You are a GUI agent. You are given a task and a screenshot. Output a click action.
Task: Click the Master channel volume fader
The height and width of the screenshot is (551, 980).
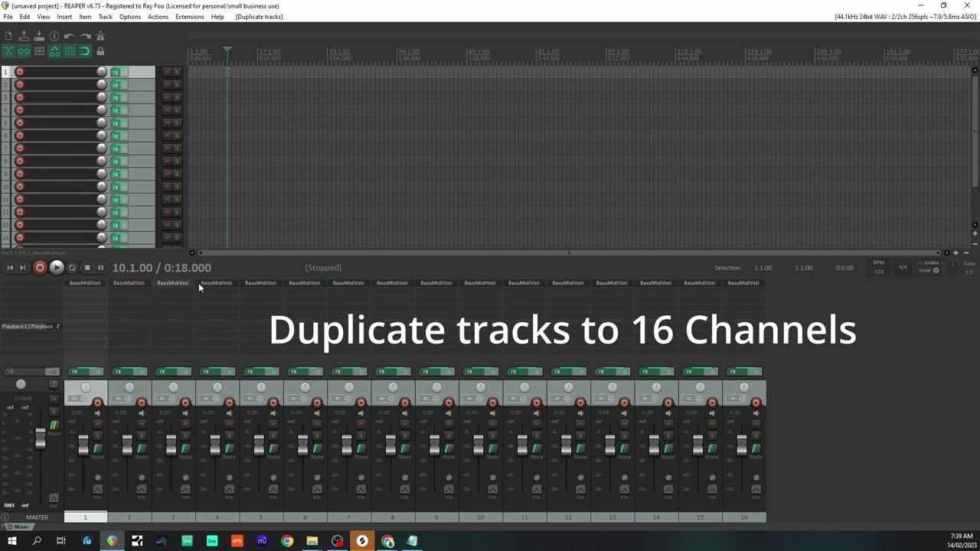(x=41, y=439)
